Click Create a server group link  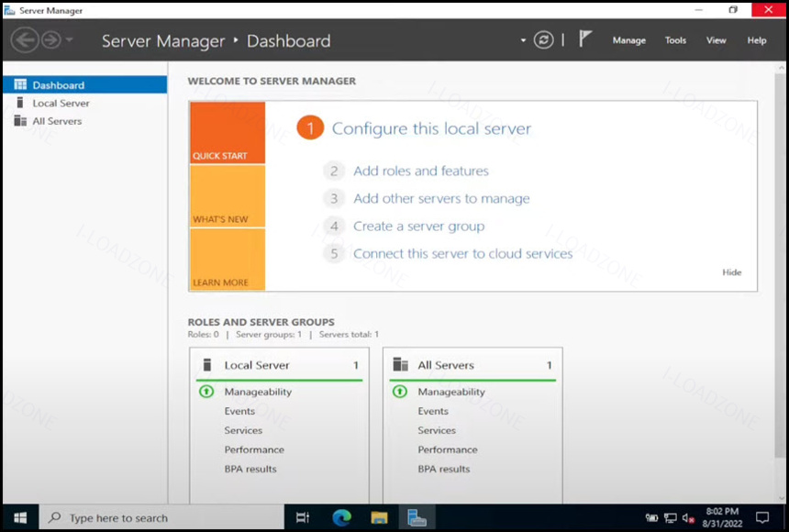click(x=418, y=226)
